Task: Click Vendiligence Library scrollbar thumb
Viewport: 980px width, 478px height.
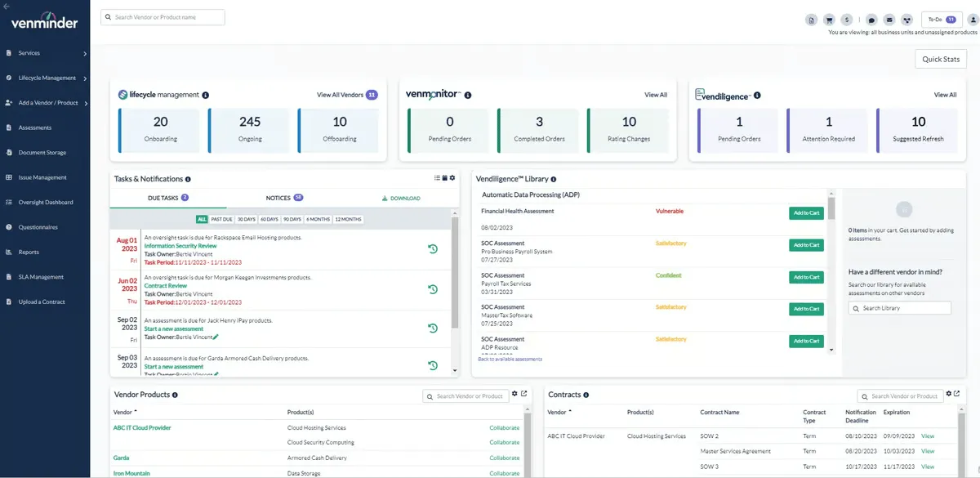Action: coord(831,209)
